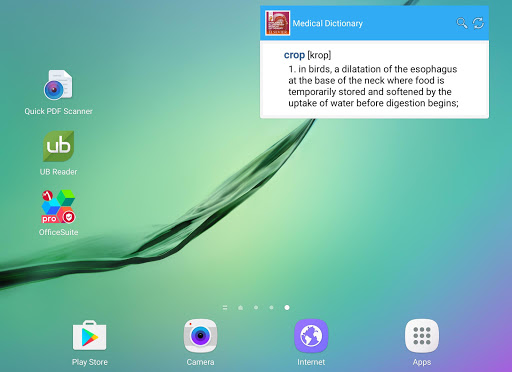Open the Internet browser
The image size is (512, 372).
311,336
